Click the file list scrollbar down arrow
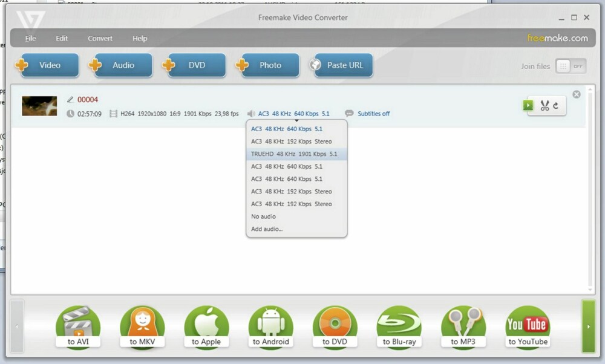The image size is (605, 364). [590, 290]
